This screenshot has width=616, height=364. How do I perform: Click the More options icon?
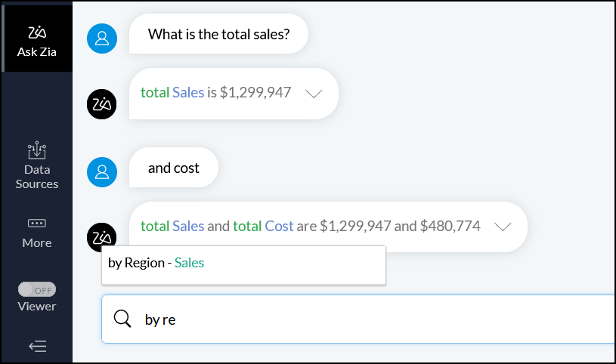(36, 224)
